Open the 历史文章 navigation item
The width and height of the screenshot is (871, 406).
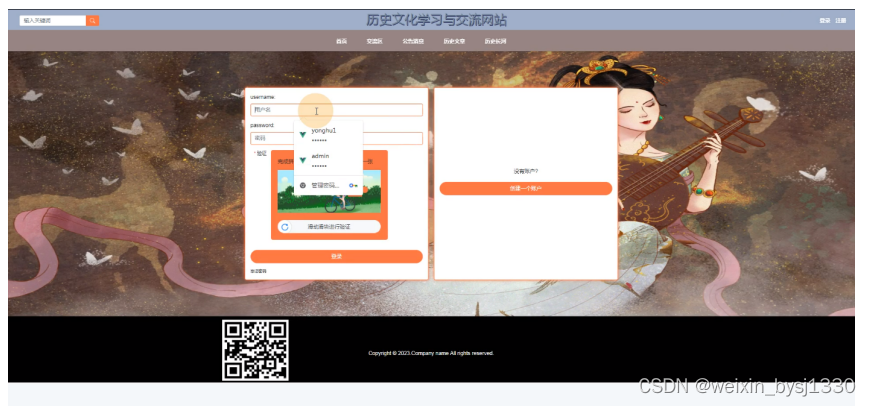click(x=454, y=41)
